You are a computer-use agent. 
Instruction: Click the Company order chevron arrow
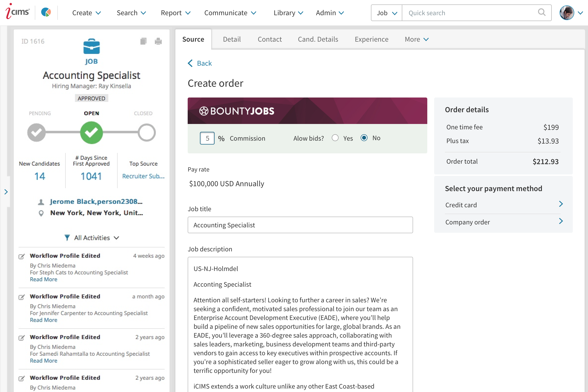pyautogui.click(x=561, y=221)
